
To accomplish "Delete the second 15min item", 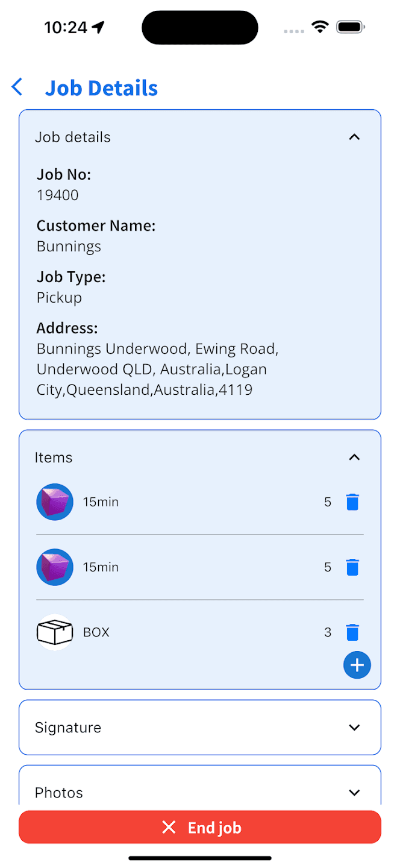I will coord(352,567).
